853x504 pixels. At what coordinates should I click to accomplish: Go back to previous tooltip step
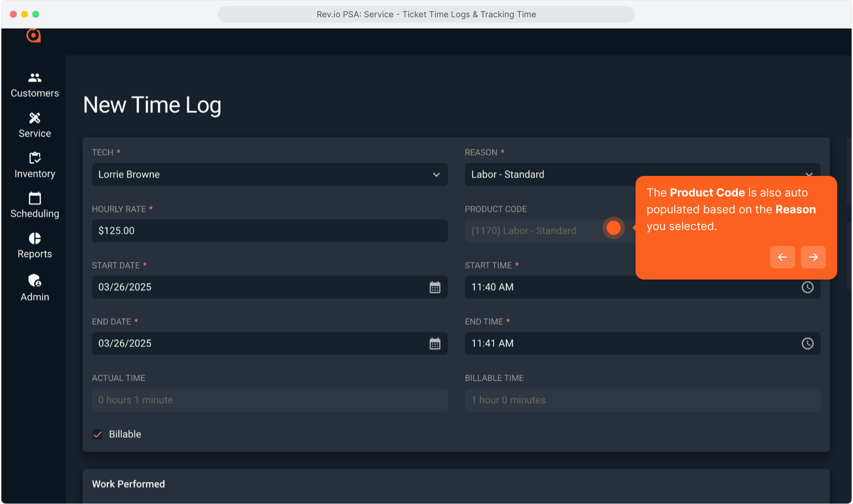click(782, 257)
